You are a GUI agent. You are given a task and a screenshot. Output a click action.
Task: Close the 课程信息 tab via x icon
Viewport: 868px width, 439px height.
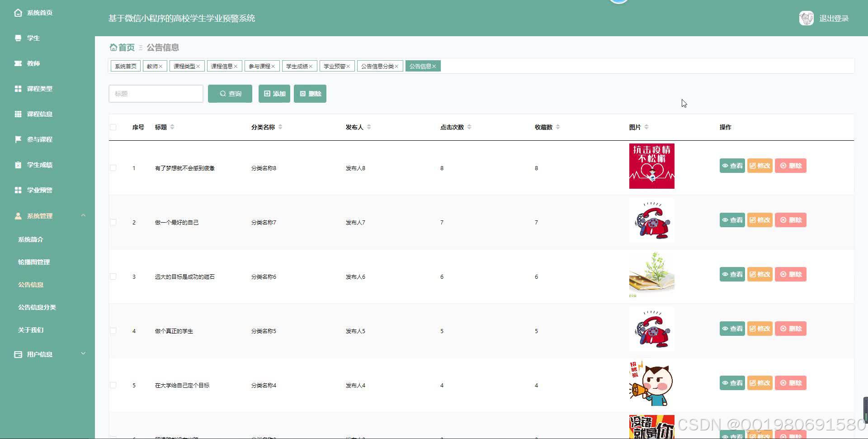tap(236, 67)
